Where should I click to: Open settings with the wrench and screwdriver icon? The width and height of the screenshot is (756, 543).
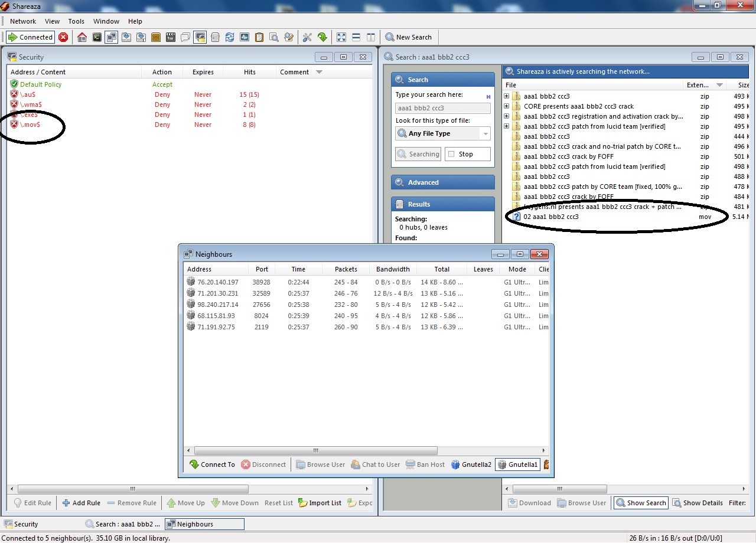pos(307,37)
